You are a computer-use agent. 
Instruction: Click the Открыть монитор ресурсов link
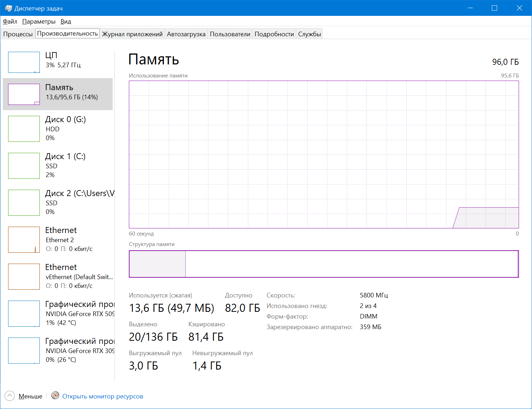(x=103, y=396)
